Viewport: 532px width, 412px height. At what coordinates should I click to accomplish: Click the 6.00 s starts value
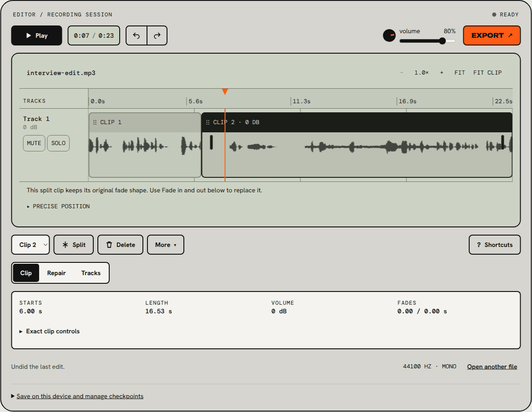click(x=30, y=312)
